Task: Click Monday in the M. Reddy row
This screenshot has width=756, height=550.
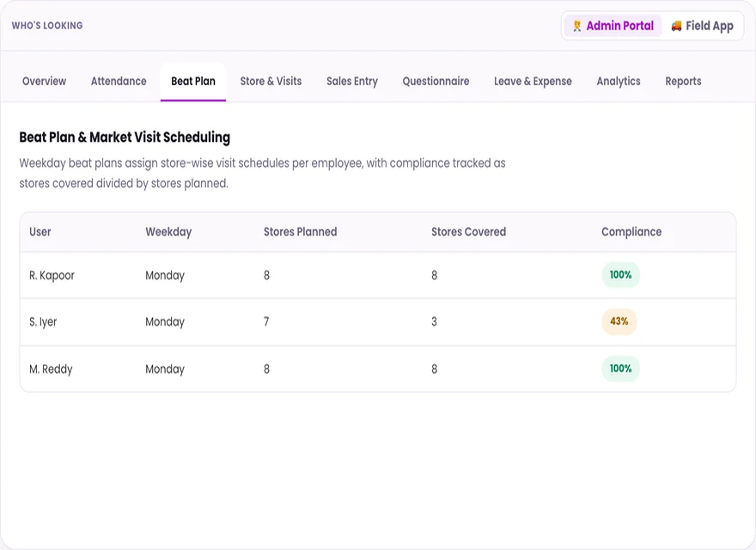Action: tap(165, 369)
